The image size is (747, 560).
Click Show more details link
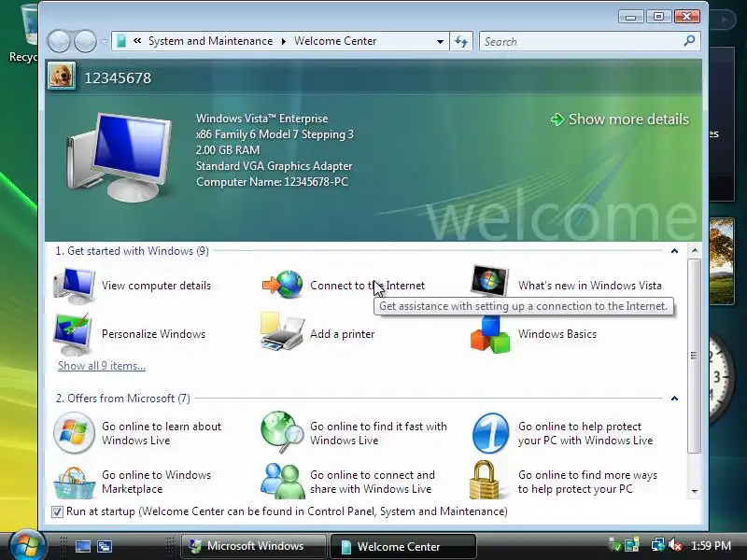619,119
